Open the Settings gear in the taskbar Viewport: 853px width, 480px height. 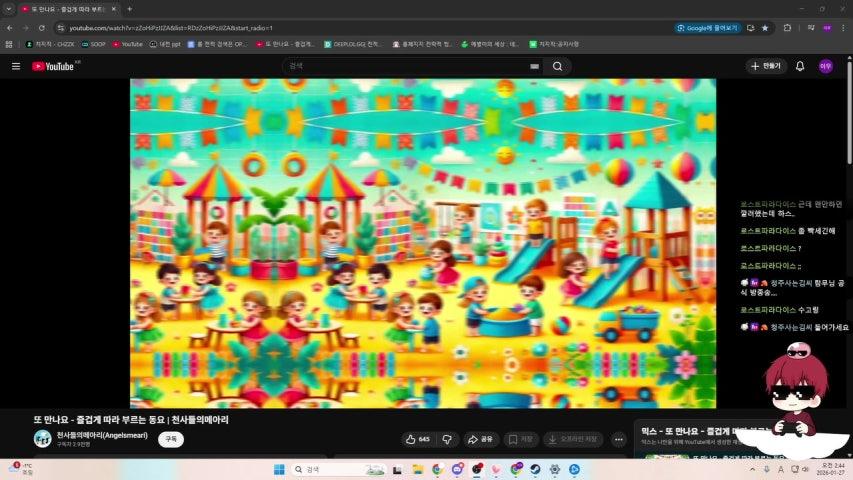[x=555, y=469]
